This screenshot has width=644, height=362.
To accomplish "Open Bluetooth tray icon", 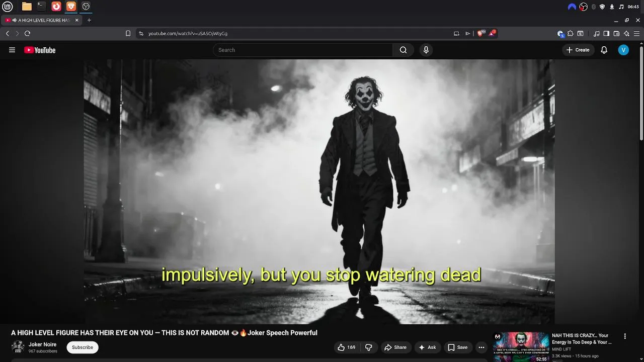I will click(594, 7).
